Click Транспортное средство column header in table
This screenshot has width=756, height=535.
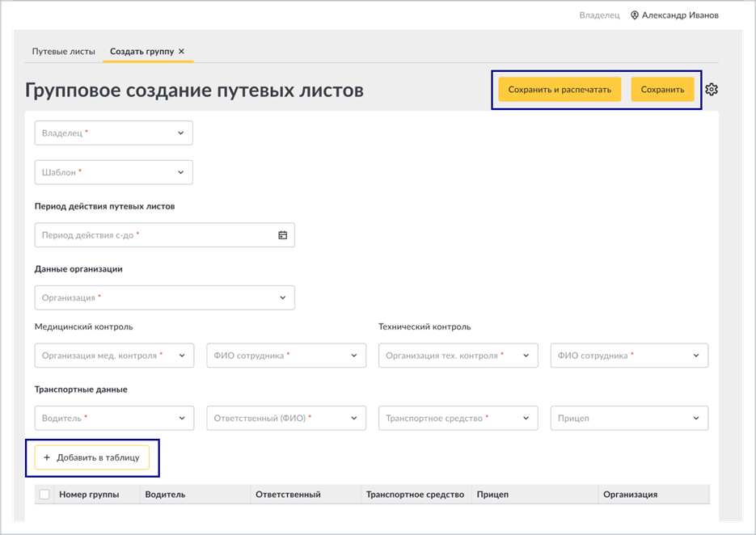tap(415, 495)
